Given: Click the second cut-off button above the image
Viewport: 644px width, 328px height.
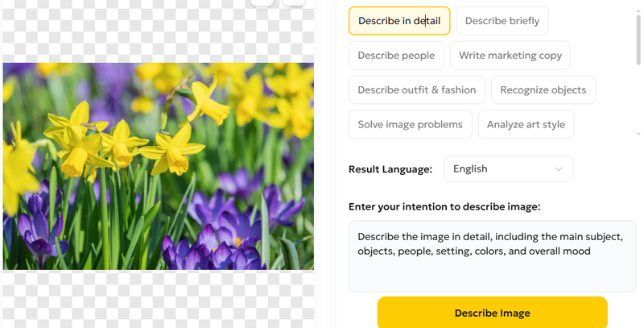Looking at the screenshot, I should (293, 2).
